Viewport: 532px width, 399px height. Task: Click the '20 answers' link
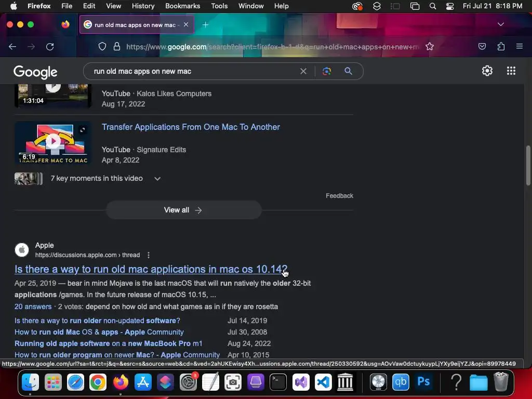(x=33, y=307)
